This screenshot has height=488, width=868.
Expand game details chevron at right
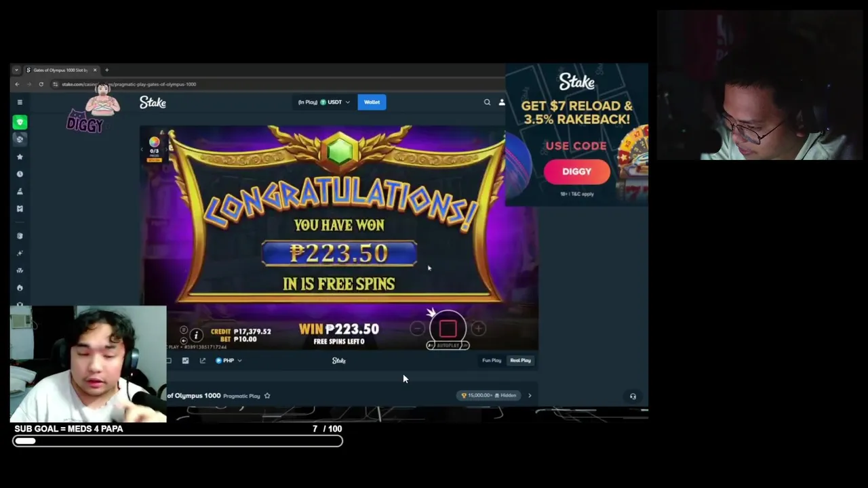pyautogui.click(x=530, y=396)
